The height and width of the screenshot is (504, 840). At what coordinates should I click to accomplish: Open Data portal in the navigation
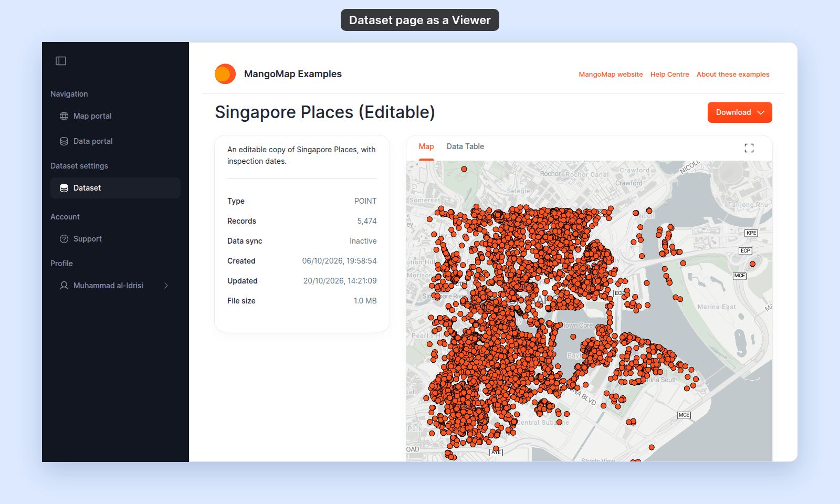[115, 141]
